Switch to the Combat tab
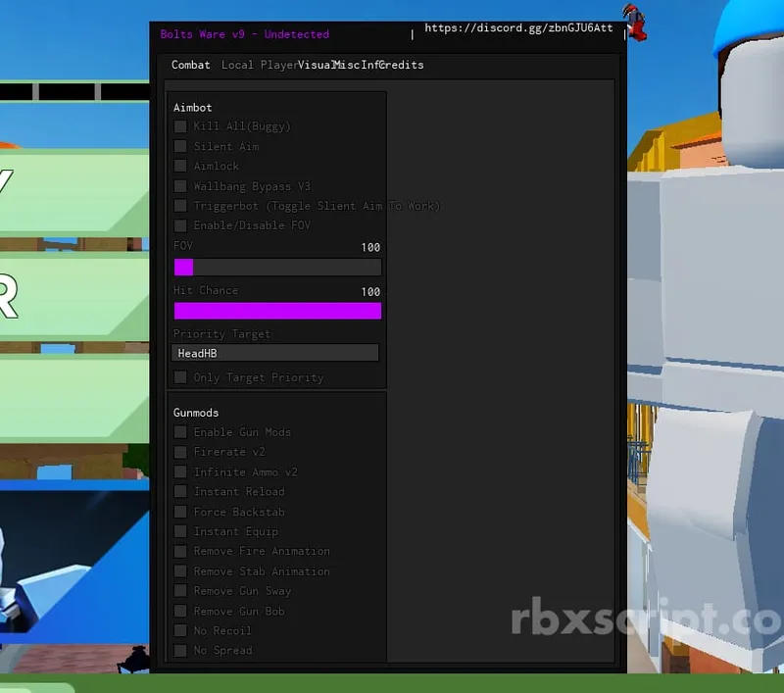 pos(190,65)
